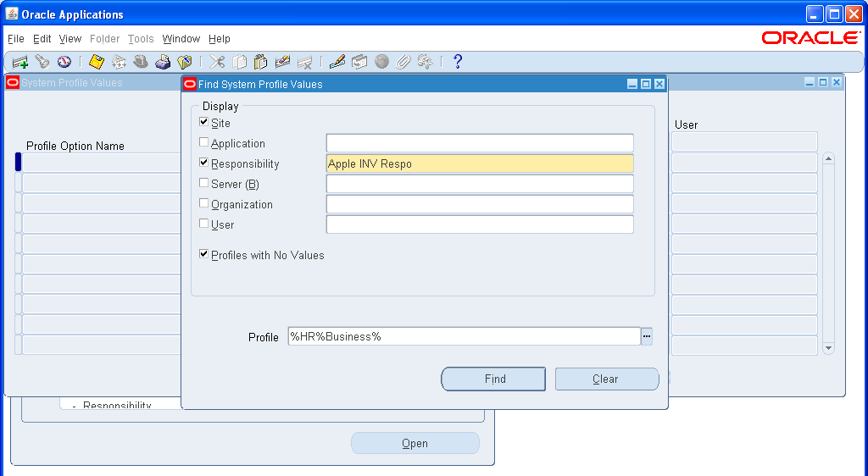Click the Copy toolbar icon
Viewport: 868px width, 476px height.
(239, 62)
